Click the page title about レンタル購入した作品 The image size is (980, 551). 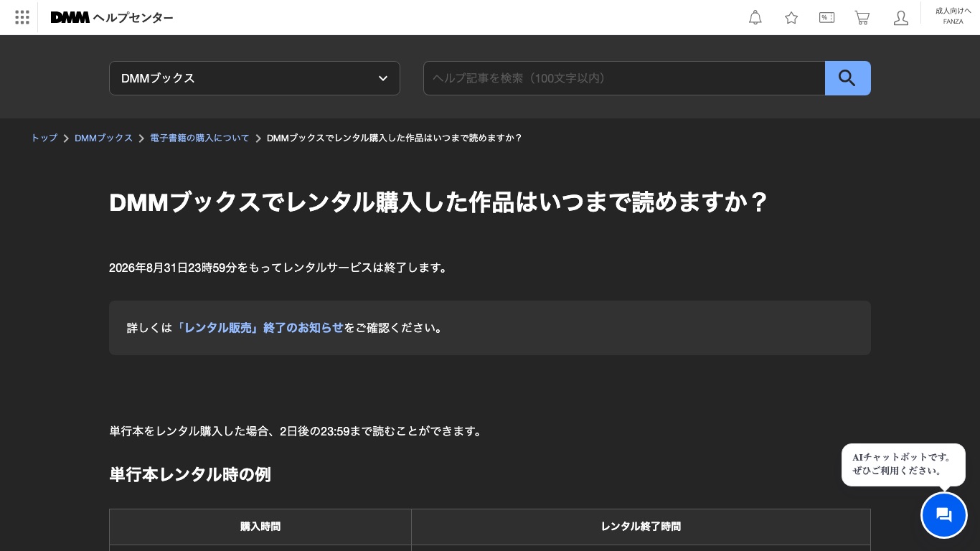coord(439,202)
